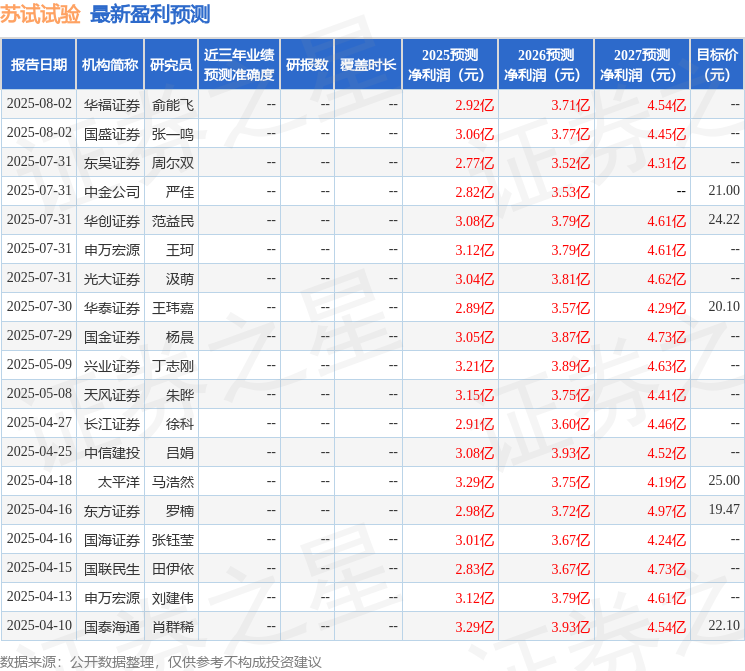Viewport: 745px width, 671px height.
Task: Click the 报告日期 column header
Action: click(x=38, y=65)
